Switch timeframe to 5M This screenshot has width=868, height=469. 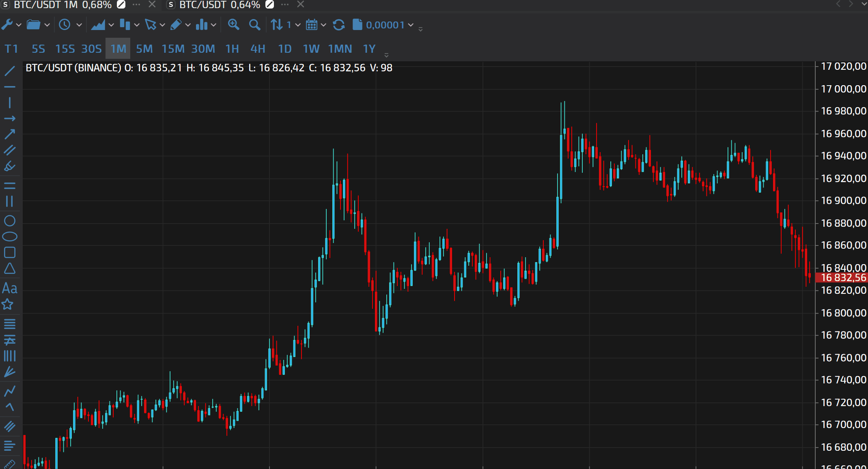pyautogui.click(x=144, y=49)
